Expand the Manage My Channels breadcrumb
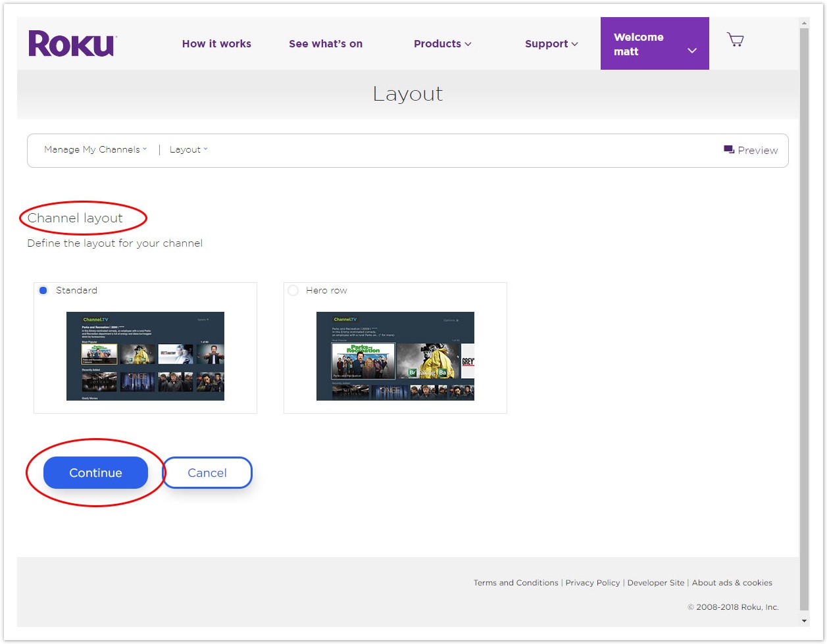Viewport: 827px width, 644px height. pos(95,149)
